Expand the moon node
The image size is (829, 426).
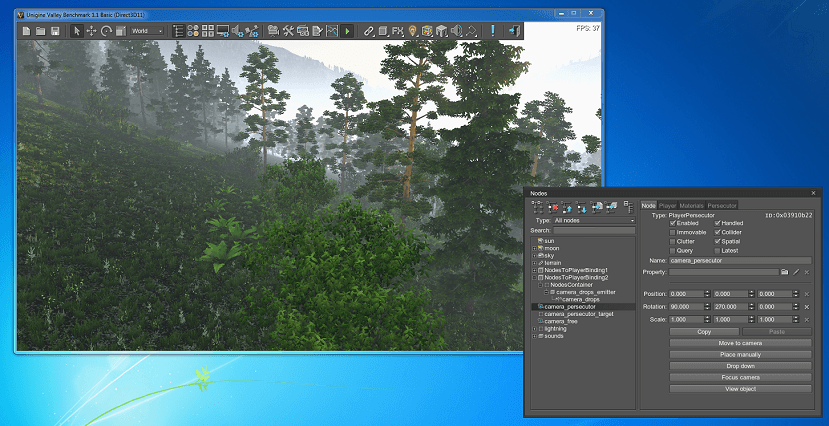[535, 248]
